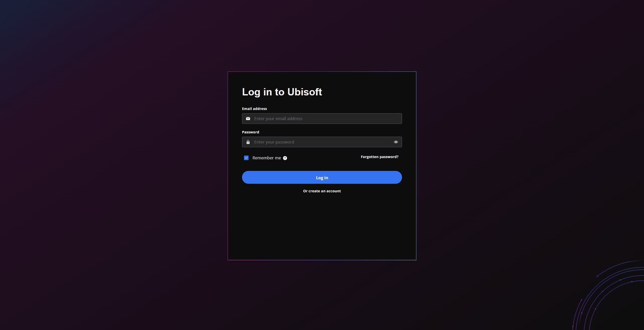Select the Password input field
The width and height of the screenshot is (644, 330).
322,141
